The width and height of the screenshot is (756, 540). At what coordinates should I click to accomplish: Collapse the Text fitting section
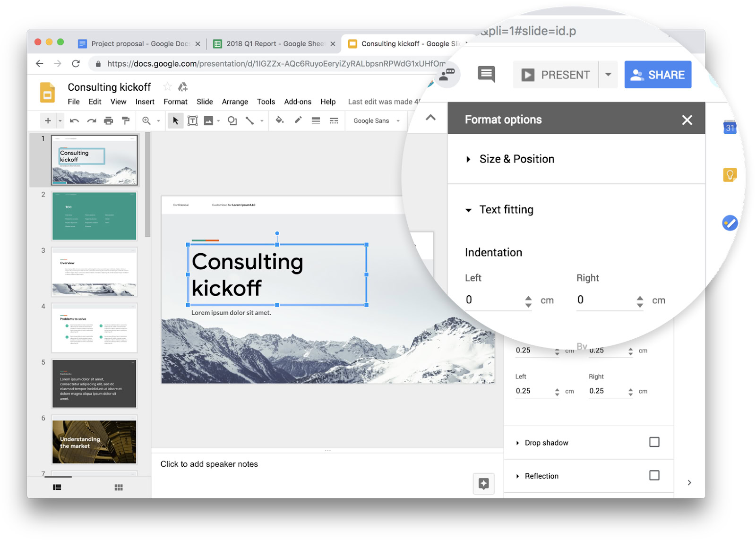coord(468,210)
